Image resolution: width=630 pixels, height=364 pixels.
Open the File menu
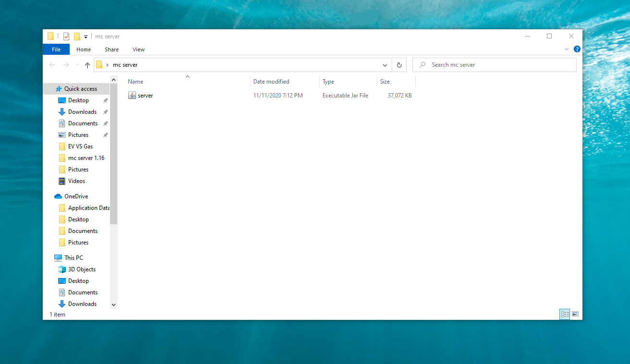tap(56, 49)
